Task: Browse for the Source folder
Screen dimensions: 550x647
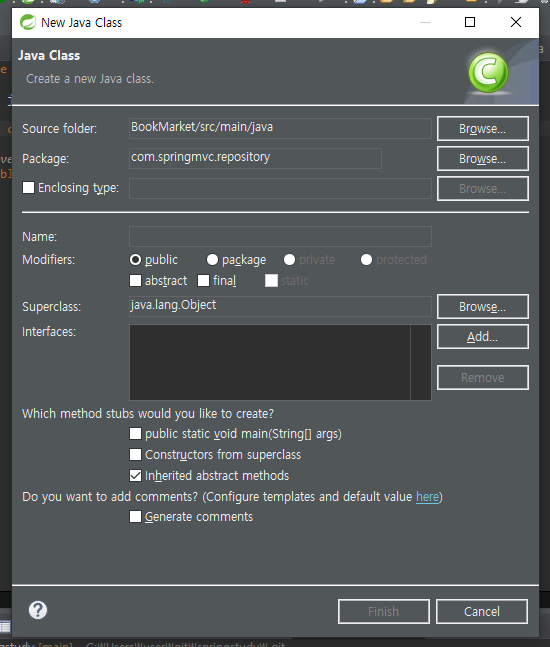Action: click(x=483, y=129)
